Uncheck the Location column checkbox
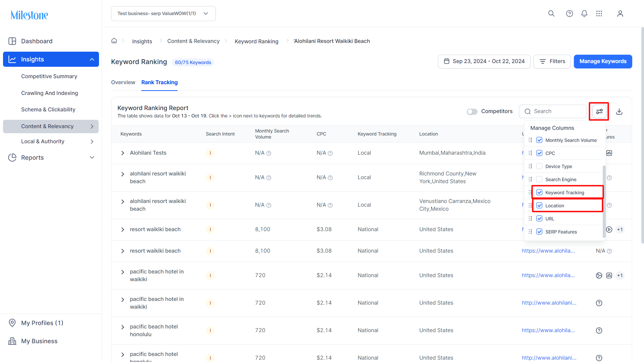 539,205
